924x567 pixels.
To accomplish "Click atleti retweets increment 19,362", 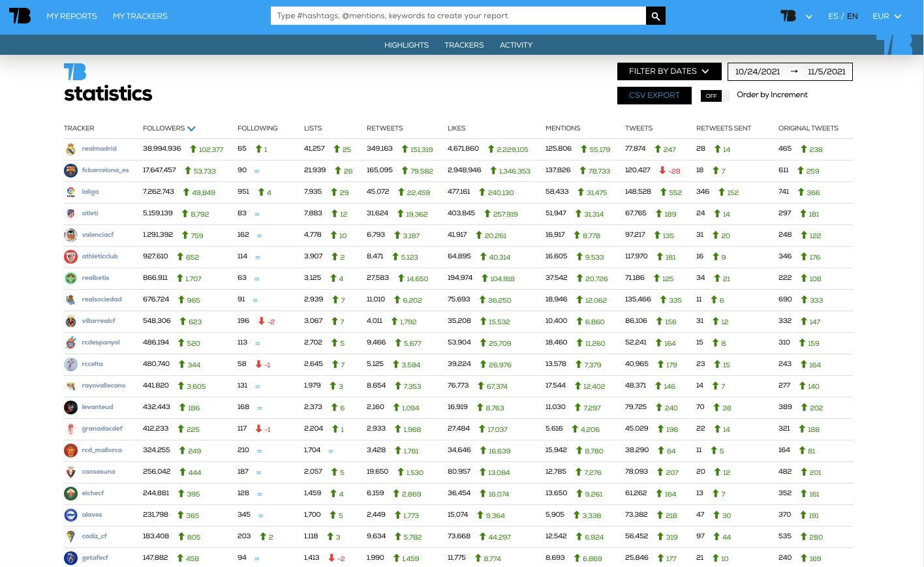I will tap(417, 214).
